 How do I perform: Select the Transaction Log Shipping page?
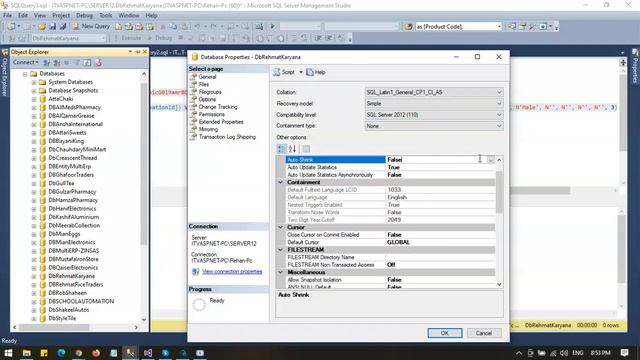coord(227,137)
